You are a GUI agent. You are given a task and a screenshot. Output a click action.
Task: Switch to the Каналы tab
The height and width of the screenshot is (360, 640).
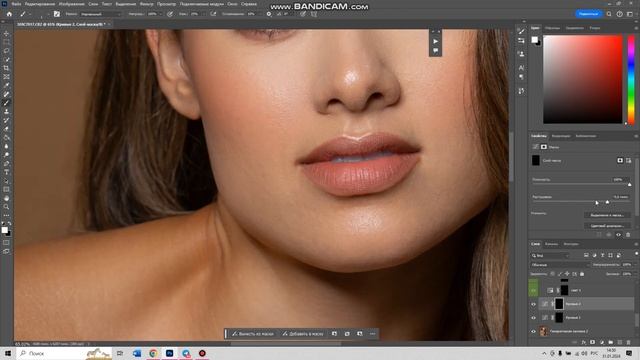click(x=551, y=244)
